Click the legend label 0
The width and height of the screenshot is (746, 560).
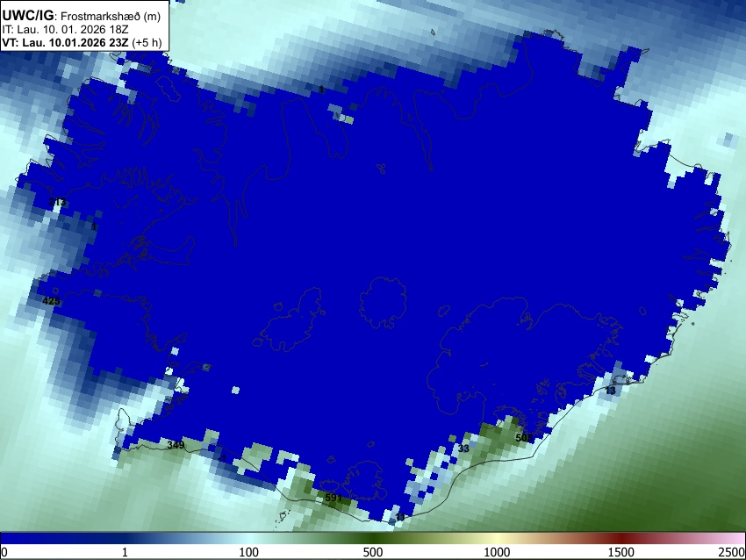coord(4,552)
